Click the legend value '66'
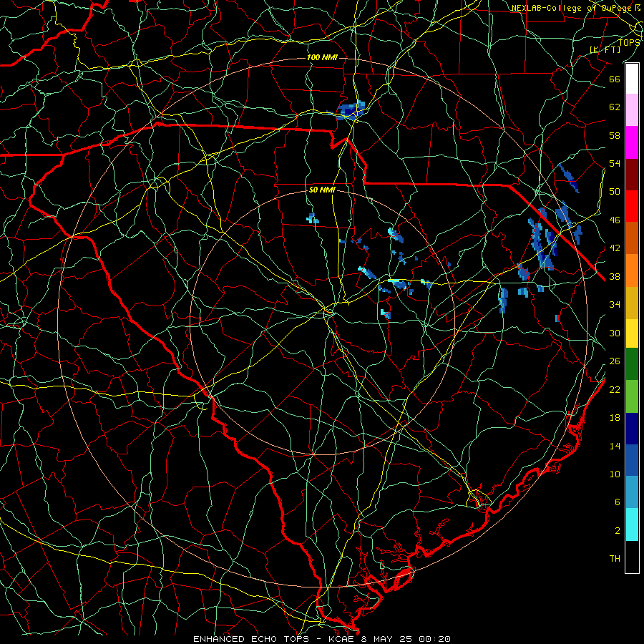This screenshot has height=644, width=644. (x=615, y=79)
